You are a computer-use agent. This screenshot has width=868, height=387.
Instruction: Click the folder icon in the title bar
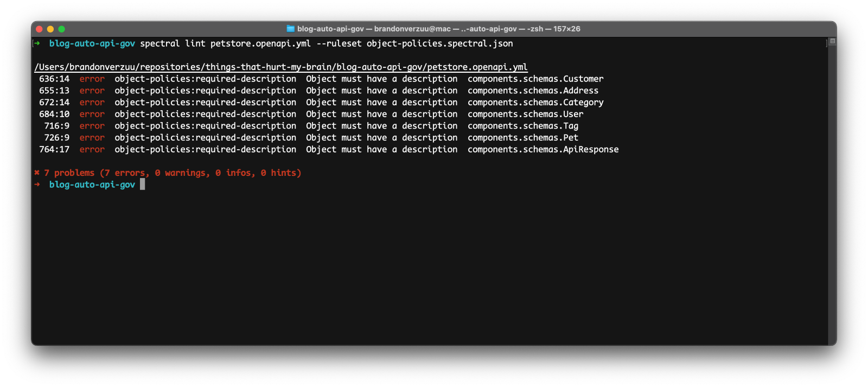pos(290,29)
